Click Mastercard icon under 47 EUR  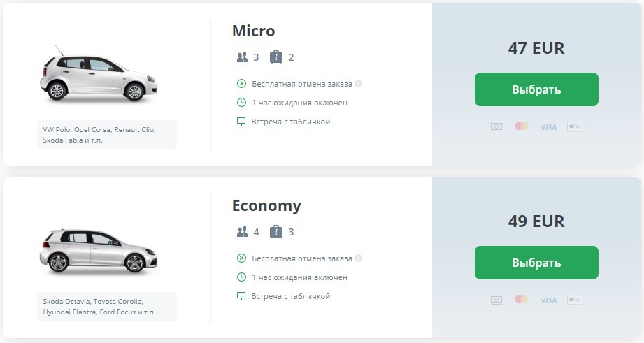[x=522, y=126]
